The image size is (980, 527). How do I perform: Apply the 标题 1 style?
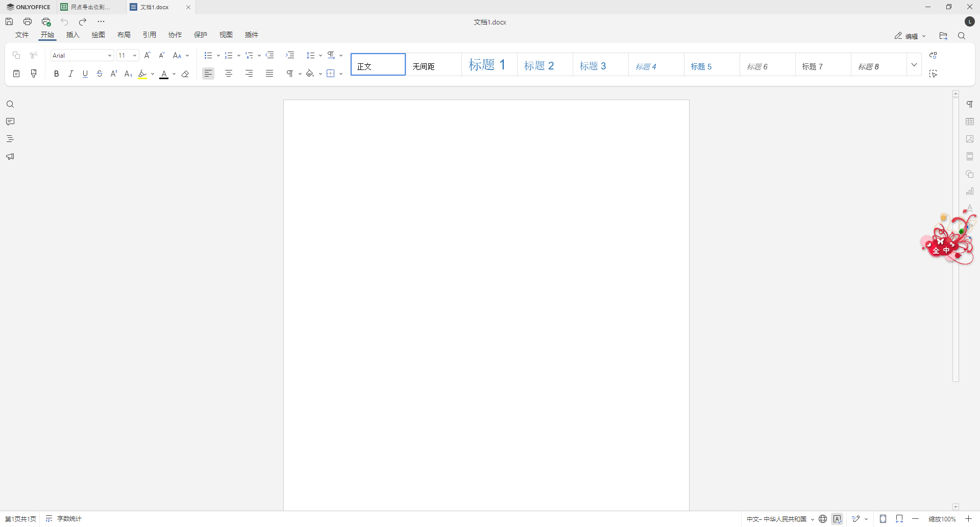489,65
